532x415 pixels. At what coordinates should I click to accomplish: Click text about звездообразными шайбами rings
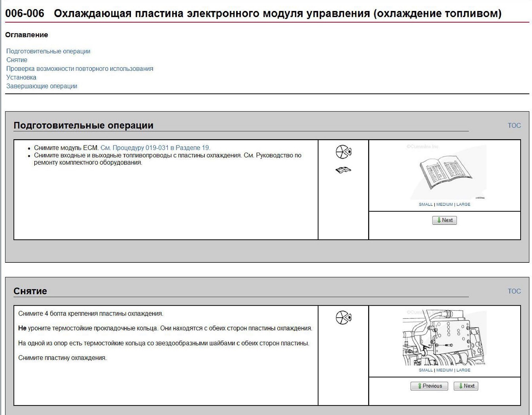click(x=164, y=343)
